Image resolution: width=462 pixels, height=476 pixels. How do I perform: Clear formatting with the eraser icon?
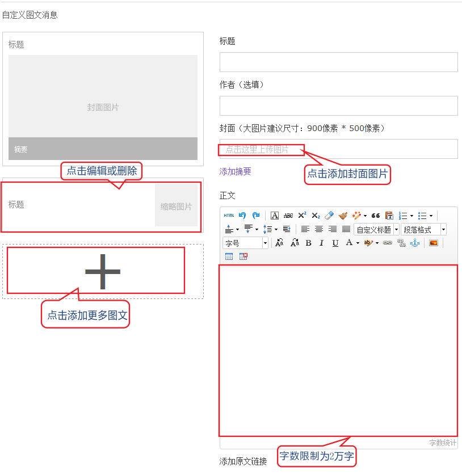coord(329,216)
